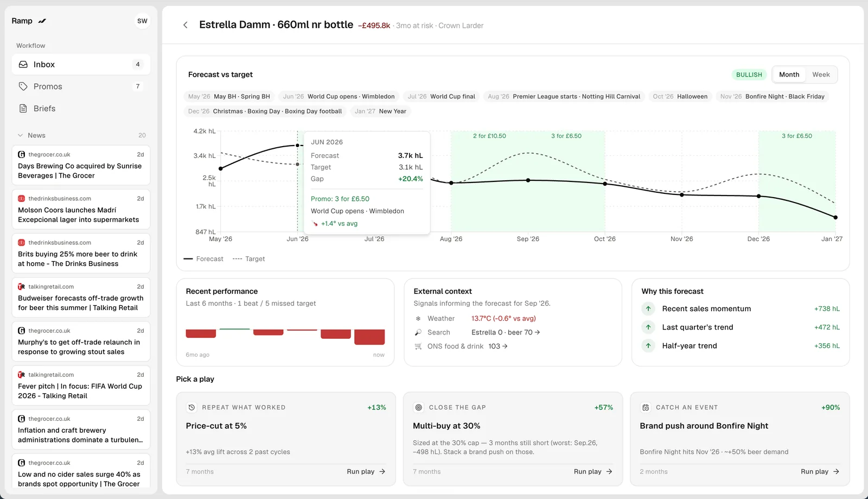Click the 13.7°C weather reading
The height and width of the screenshot is (499, 868).
point(503,319)
